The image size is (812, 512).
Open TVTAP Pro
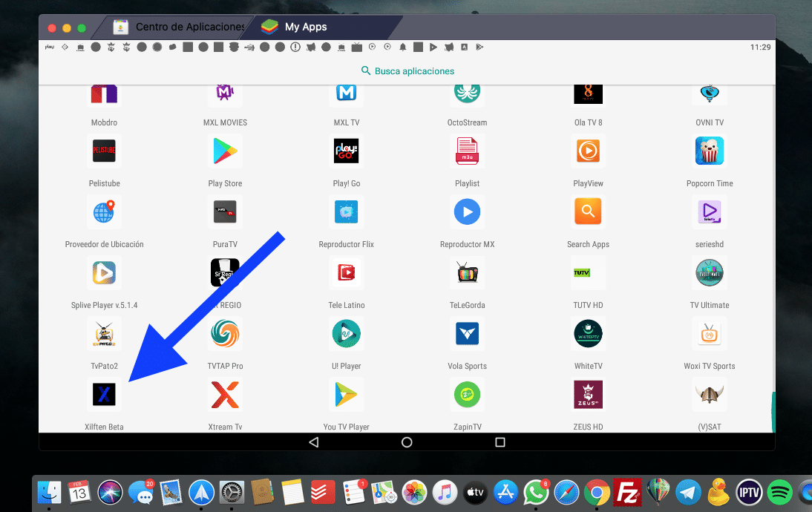tap(225, 334)
